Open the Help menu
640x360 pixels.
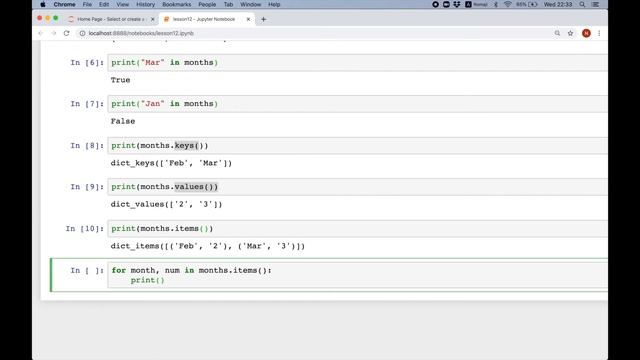coord(274,4)
